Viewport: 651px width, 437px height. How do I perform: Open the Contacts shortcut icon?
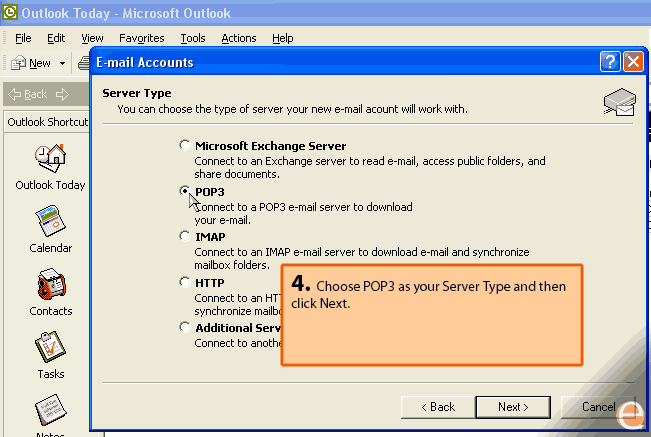click(50, 285)
